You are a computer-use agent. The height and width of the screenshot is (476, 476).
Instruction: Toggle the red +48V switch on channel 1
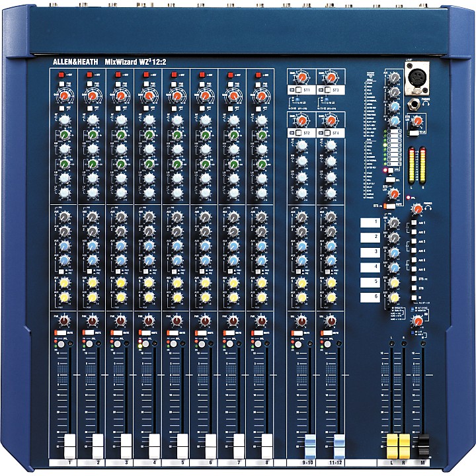(61, 75)
